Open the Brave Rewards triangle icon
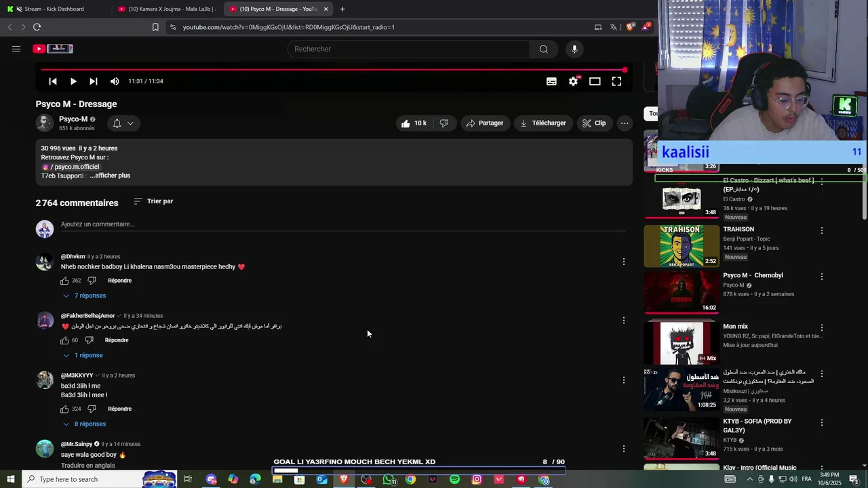The height and width of the screenshot is (488, 868). (646, 26)
